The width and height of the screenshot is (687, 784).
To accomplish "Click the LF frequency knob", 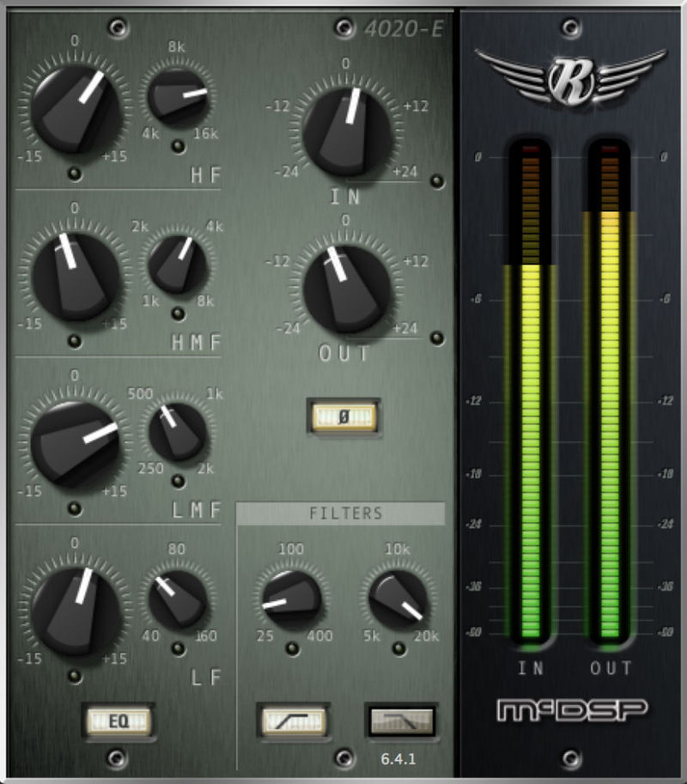I will (178, 599).
